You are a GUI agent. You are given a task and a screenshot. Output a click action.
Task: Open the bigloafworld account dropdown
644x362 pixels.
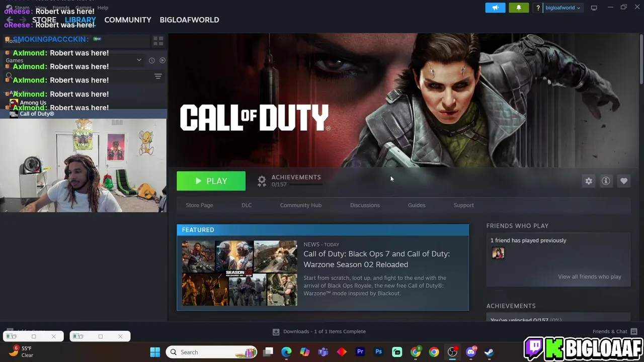(562, 8)
